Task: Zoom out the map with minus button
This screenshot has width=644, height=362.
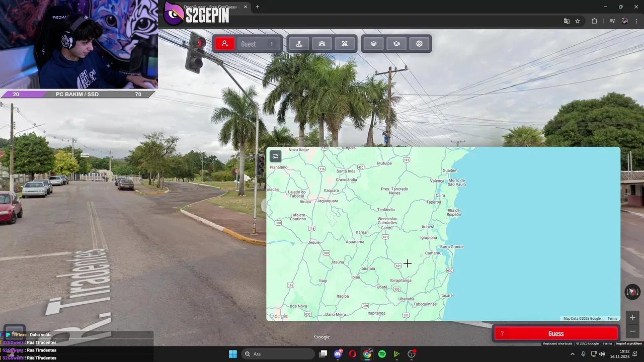Action: tap(632, 331)
